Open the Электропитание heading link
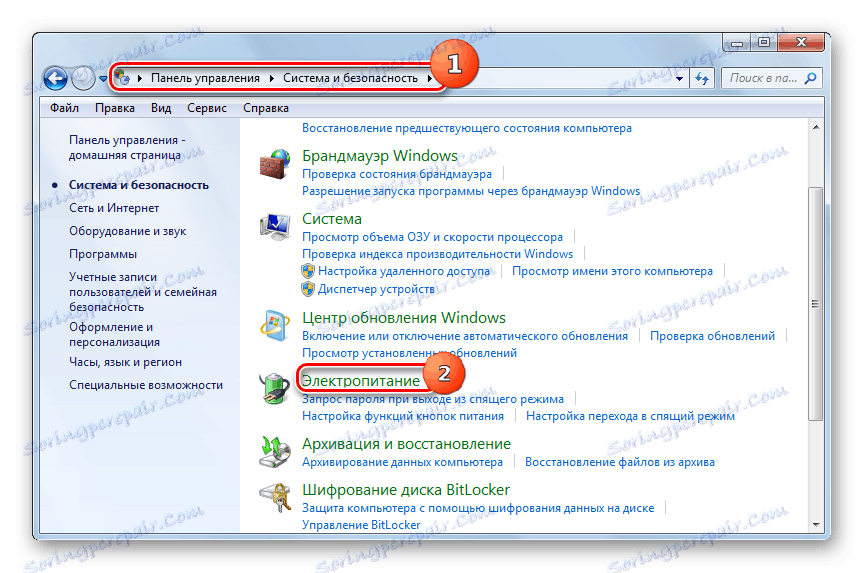The image size is (864, 573). (361, 381)
